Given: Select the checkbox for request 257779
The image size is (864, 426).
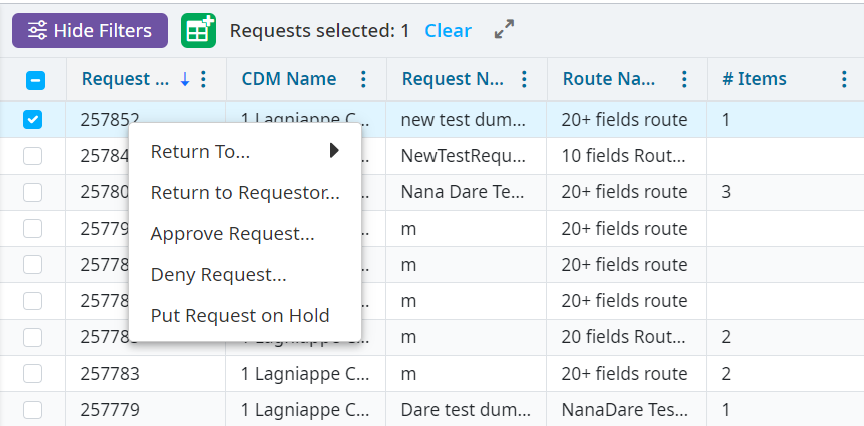Looking at the screenshot, I should point(33,410).
